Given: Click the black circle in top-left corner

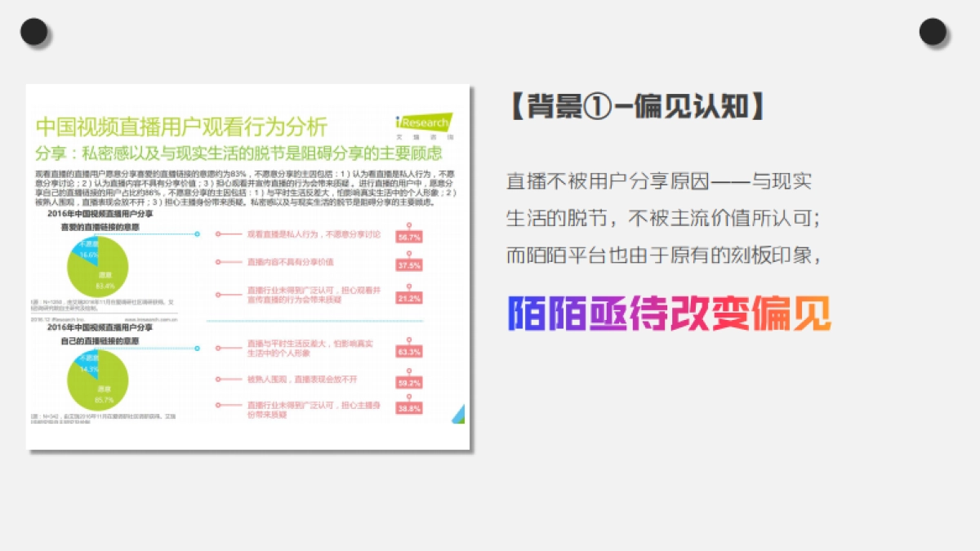Looking at the screenshot, I should (33, 31).
